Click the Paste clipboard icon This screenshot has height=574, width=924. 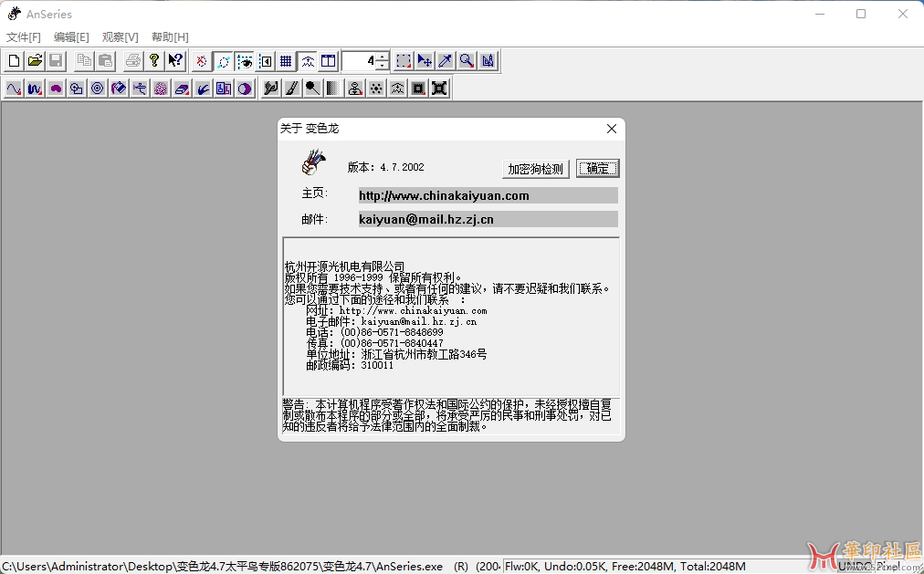pos(106,60)
